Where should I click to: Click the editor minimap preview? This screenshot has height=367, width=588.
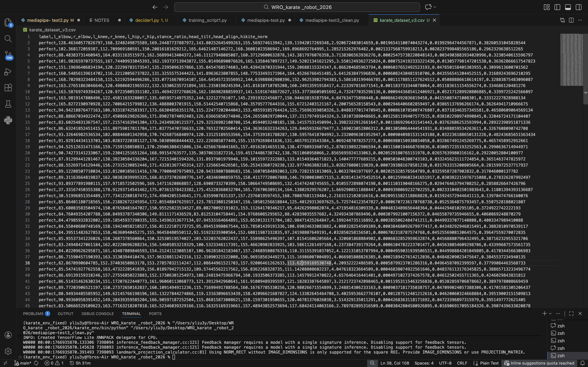coord(571,60)
